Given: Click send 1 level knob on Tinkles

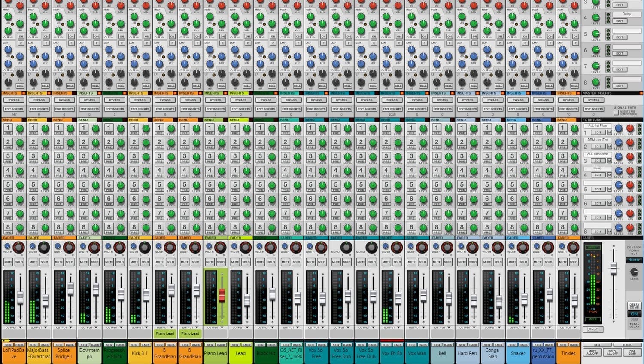Looking at the screenshot, I should click(x=574, y=128).
